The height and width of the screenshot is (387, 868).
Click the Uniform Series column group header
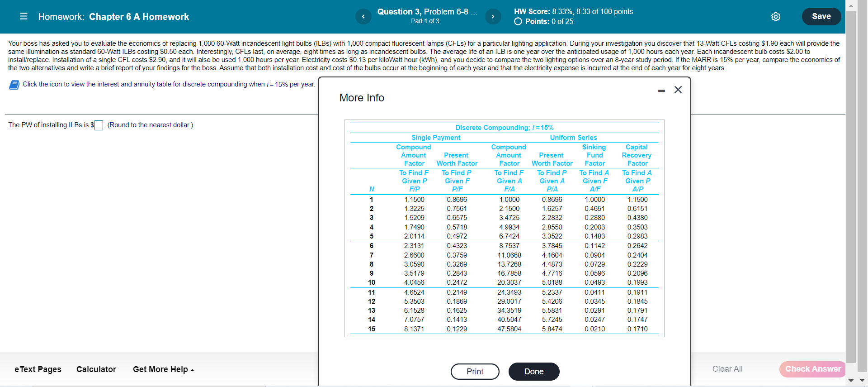click(573, 138)
